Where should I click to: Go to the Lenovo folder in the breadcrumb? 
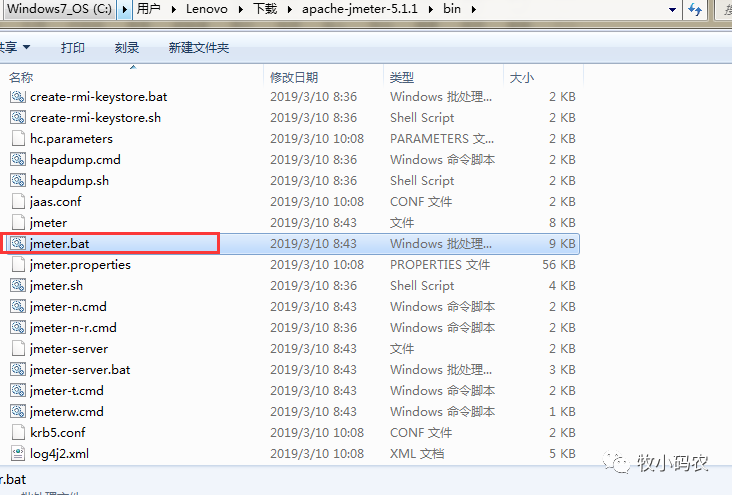point(207,9)
